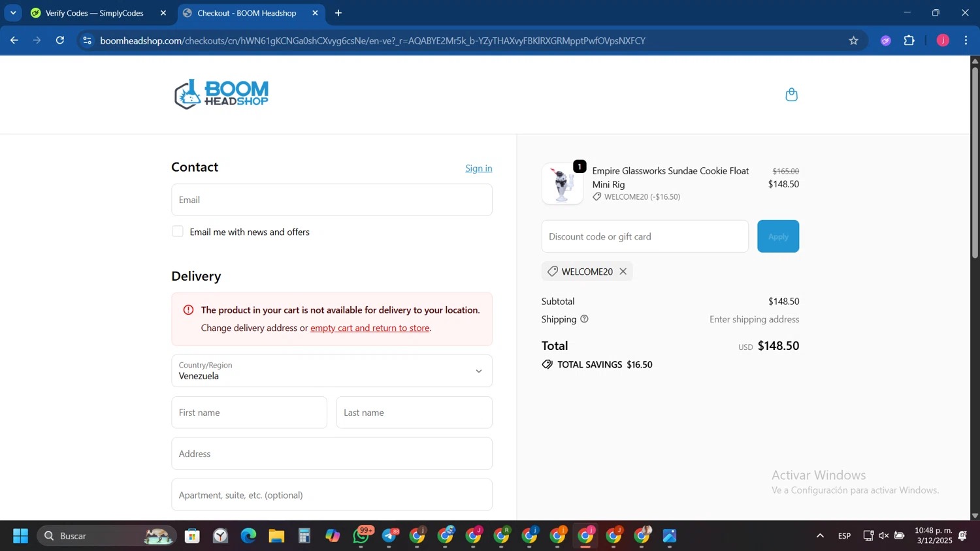
Task: Click the Gemini-style purple extension icon
Action: click(885, 40)
